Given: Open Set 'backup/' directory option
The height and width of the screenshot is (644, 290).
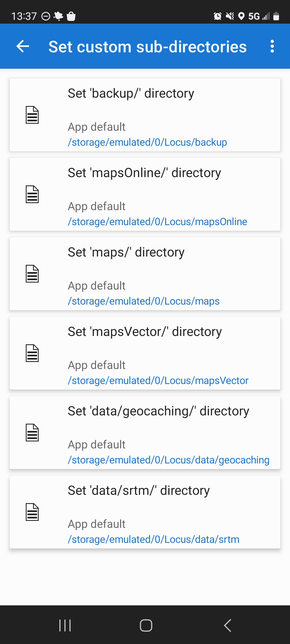Looking at the screenshot, I should click(x=131, y=93).
